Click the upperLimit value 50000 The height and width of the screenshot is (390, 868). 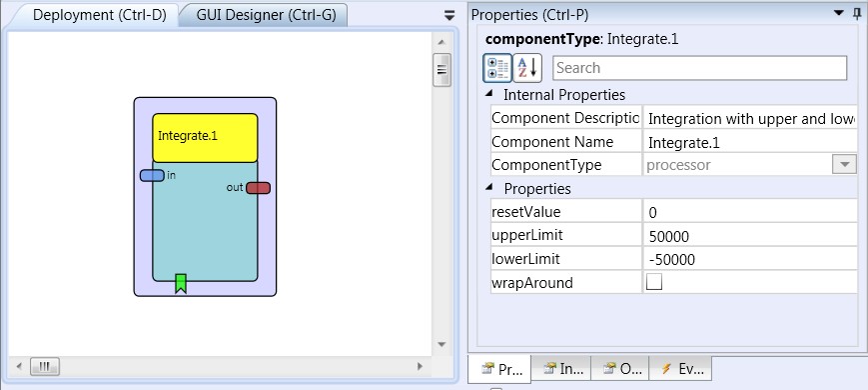750,236
